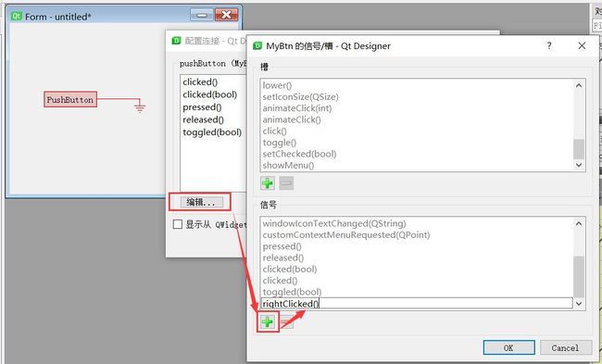This screenshot has width=602, height=364.
Task: Select released() in the signal list
Action: click(x=283, y=257)
